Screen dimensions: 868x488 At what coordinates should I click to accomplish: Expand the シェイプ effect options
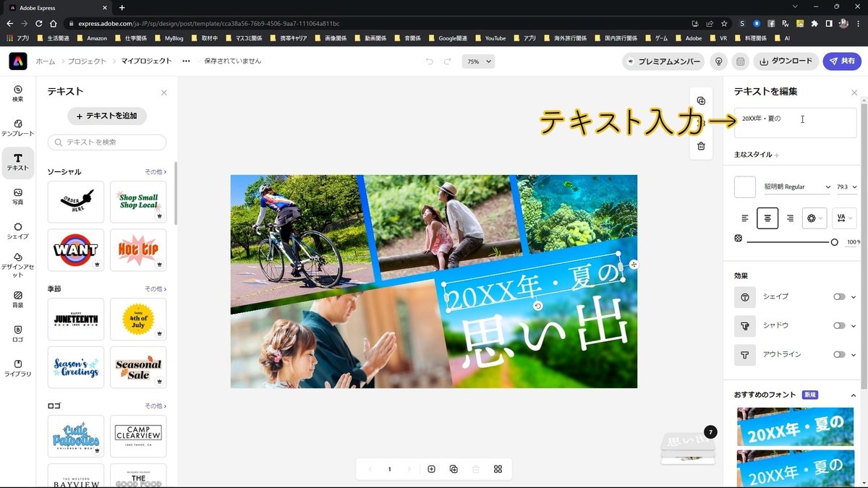(854, 296)
